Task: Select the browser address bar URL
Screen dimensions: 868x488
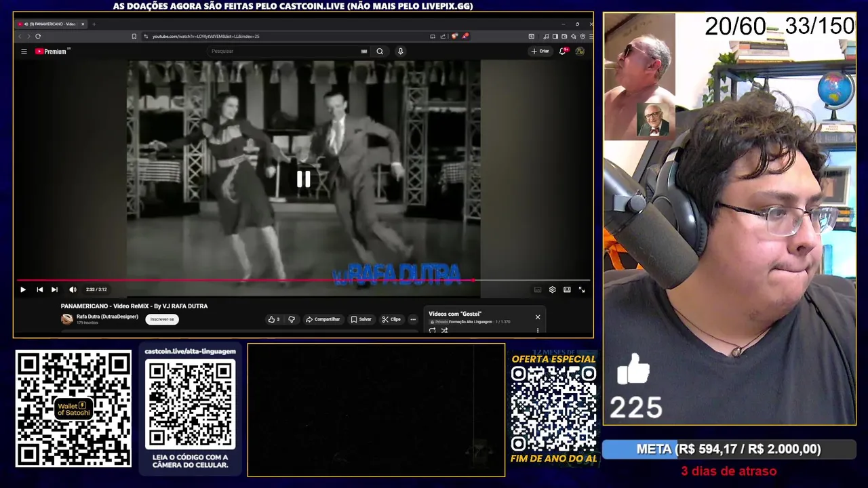Action: coord(205,37)
